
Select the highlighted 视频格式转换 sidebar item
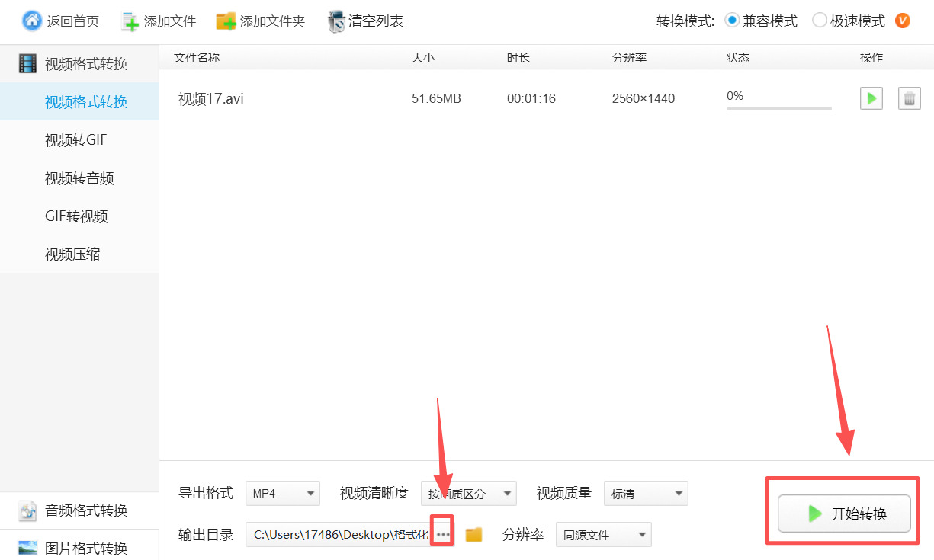pyautogui.click(x=79, y=102)
